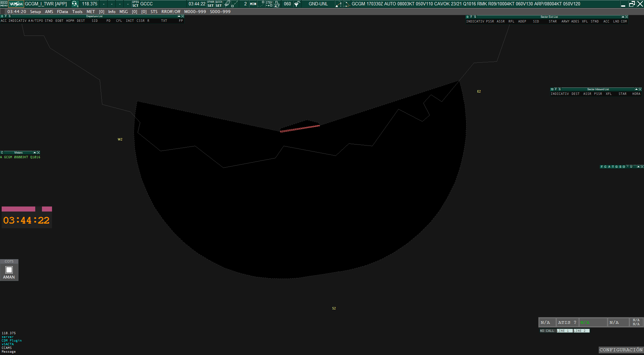This screenshot has height=355, width=644.
Task: Toggle the F letter in the FCATGSO panel
Action: point(602,167)
